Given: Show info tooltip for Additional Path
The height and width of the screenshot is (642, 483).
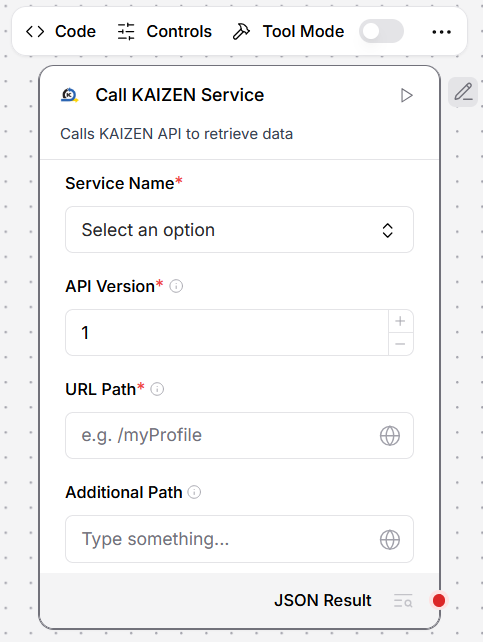Looking at the screenshot, I should tap(194, 492).
